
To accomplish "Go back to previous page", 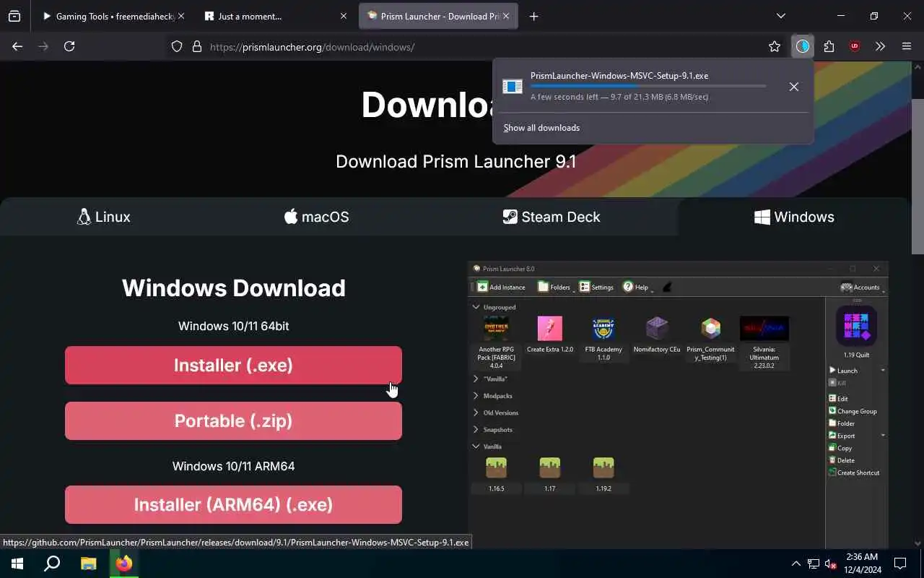I will coord(17,46).
